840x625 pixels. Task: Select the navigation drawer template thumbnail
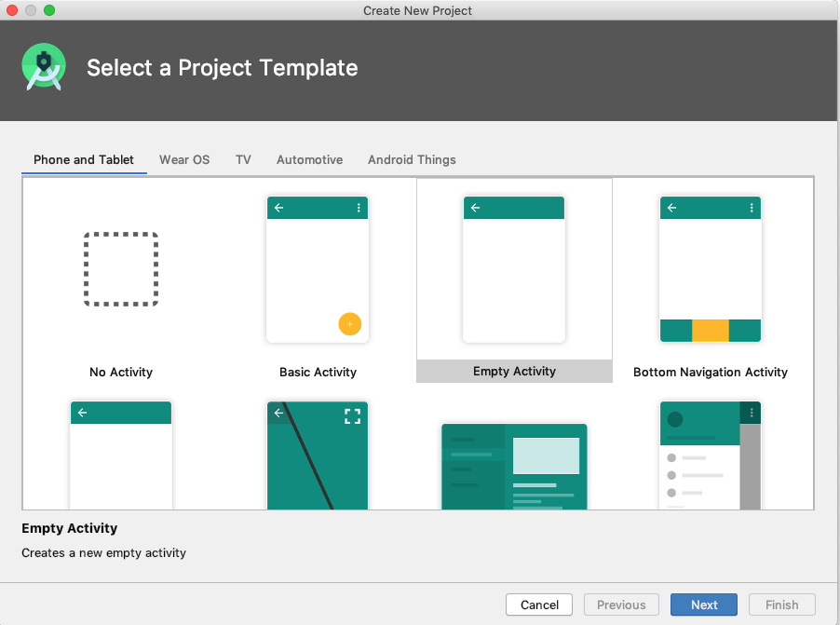click(711, 455)
